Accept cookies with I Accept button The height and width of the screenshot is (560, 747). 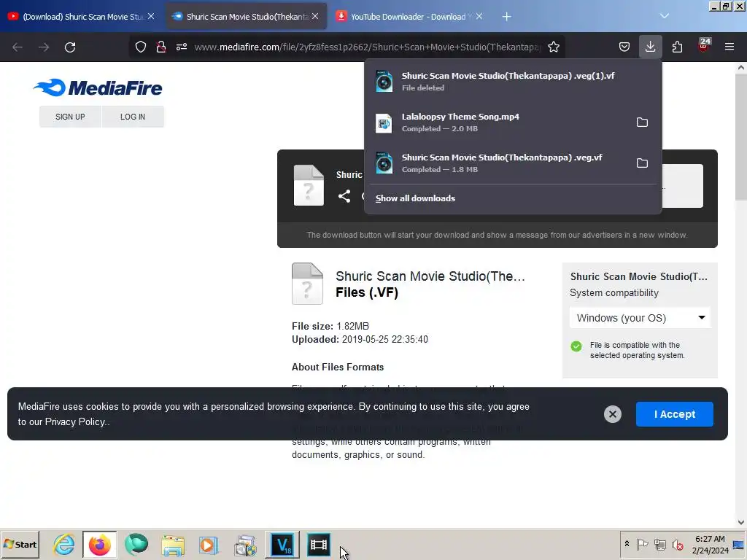(x=674, y=414)
